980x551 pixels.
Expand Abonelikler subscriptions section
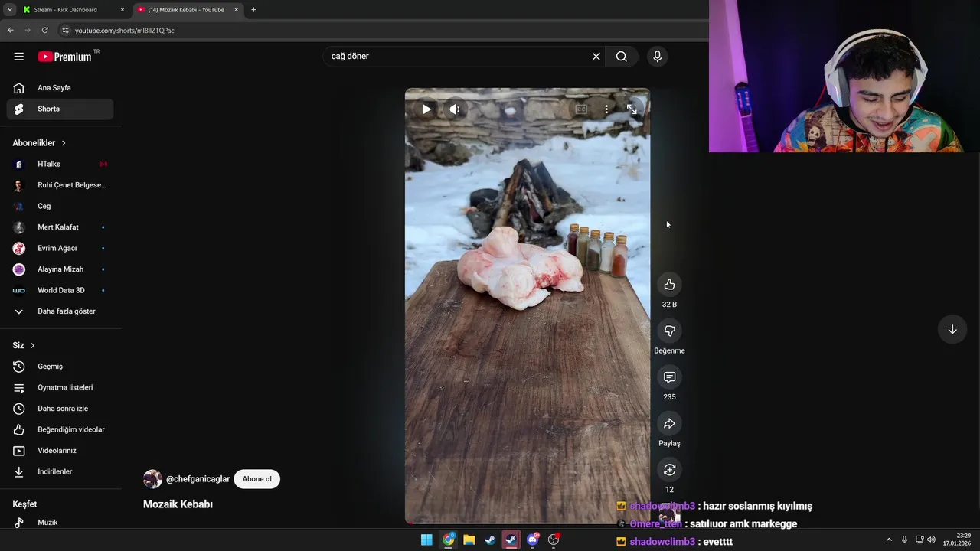(x=39, y=143)
